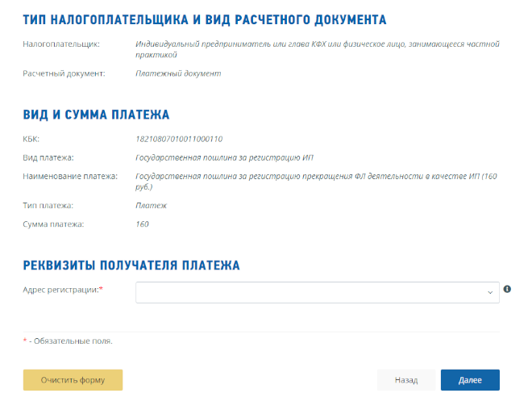Image resolution: width=532 pixels, height=393 pixels.
Task: Click the payment name about прекращения ФЛ деятельности
Action: point(316,182)
